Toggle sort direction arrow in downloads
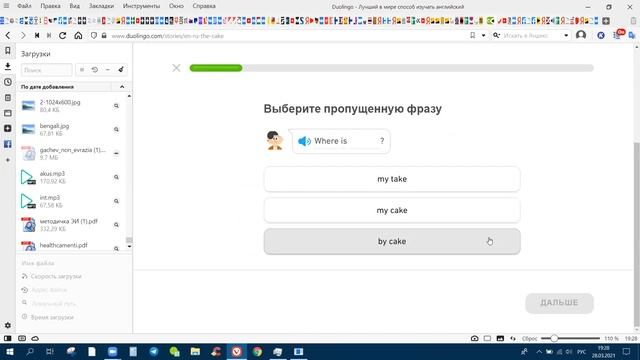Image resolution: width=640 pixels, height=360 pixels. pyautogui.click(x=122, y=87)
